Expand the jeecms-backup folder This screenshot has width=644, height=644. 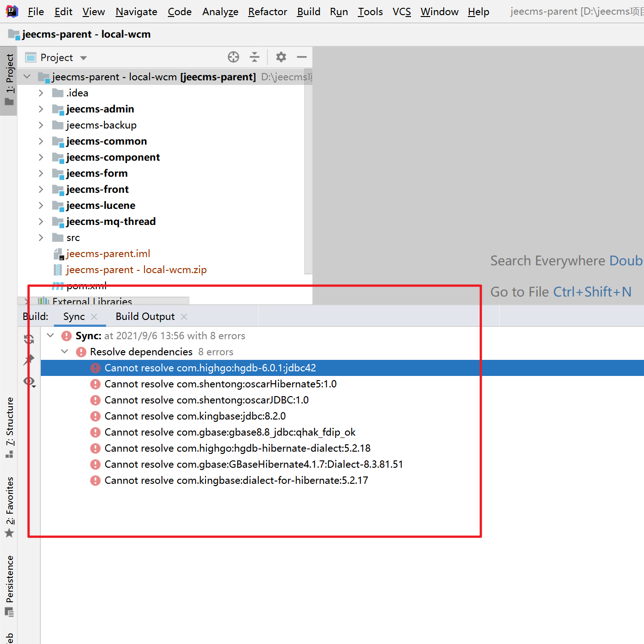41,125
